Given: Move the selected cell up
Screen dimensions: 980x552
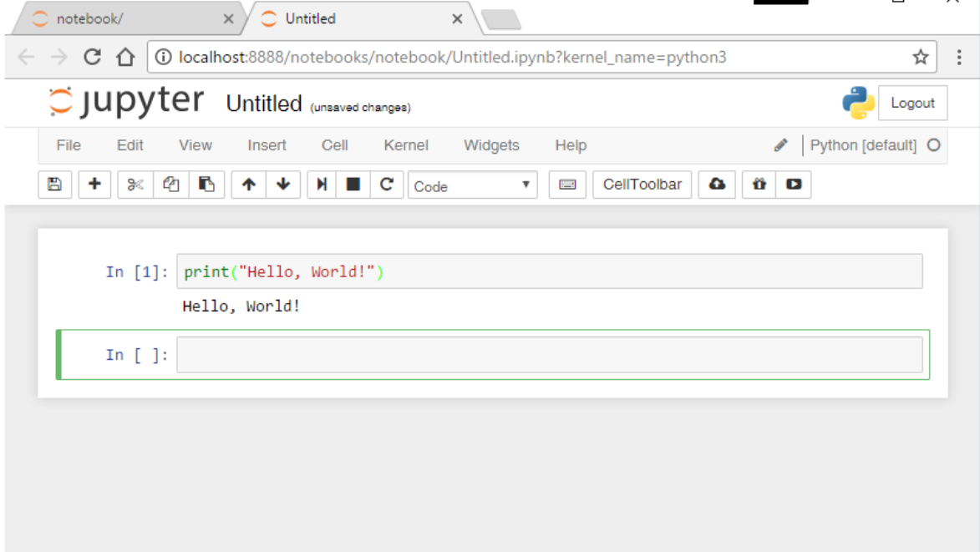Looking at the screenshot, I should pyautogui.click(x=248, y=185).
